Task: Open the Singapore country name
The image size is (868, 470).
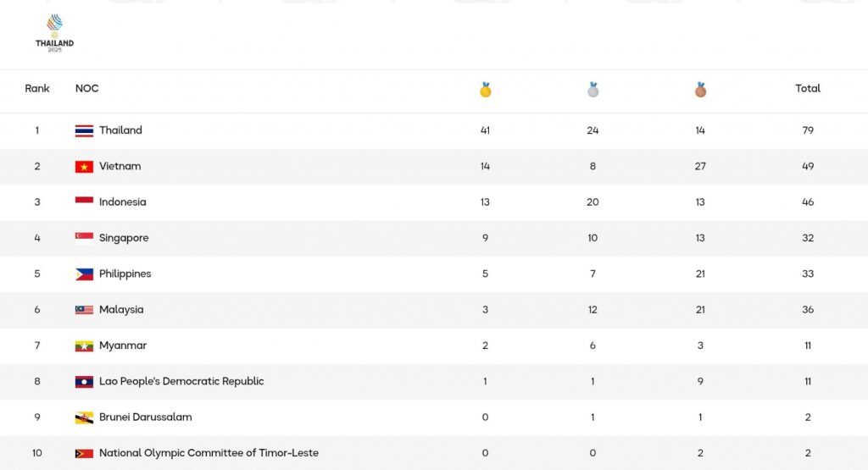Action: 124,238
